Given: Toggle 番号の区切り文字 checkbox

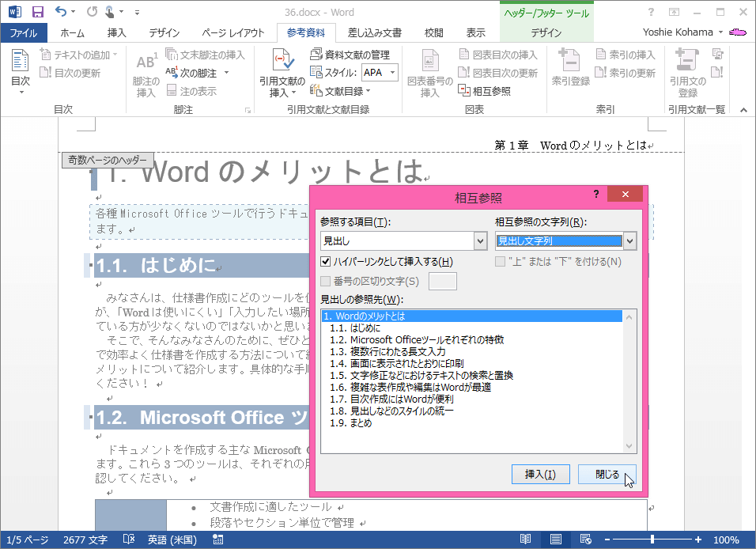Looking at the screenshot, I should pos(326,282).
